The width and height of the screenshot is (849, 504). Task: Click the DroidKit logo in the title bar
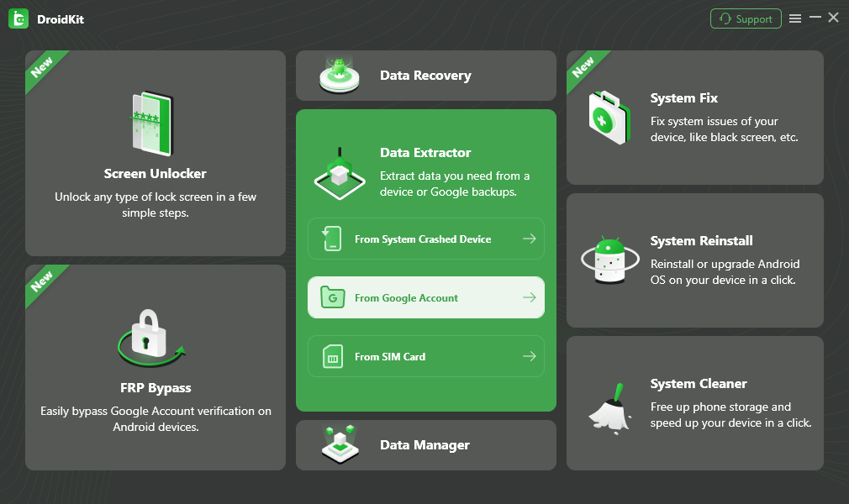tap(18, 18)
